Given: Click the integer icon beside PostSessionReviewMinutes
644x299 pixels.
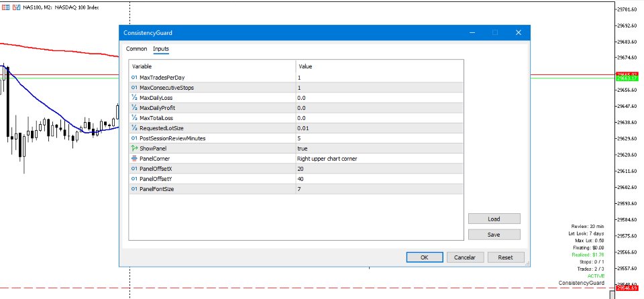Looking at the screenshot, I should tap(134, 138).
